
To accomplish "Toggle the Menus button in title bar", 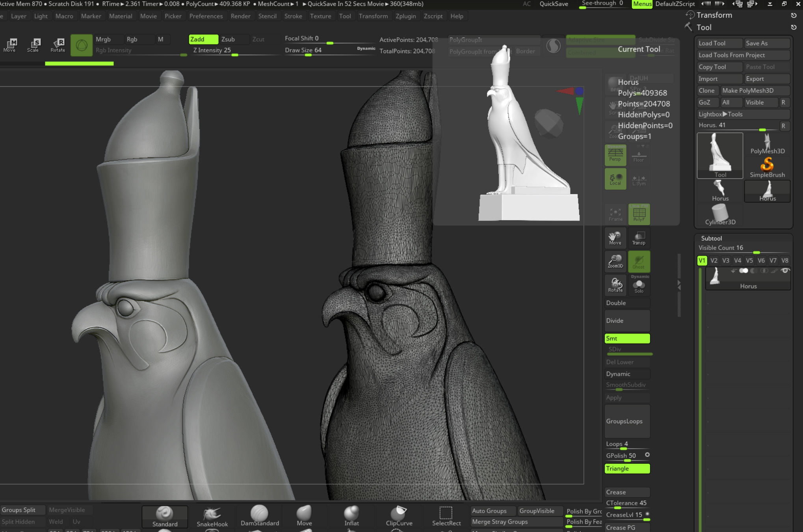I will 642,4.
